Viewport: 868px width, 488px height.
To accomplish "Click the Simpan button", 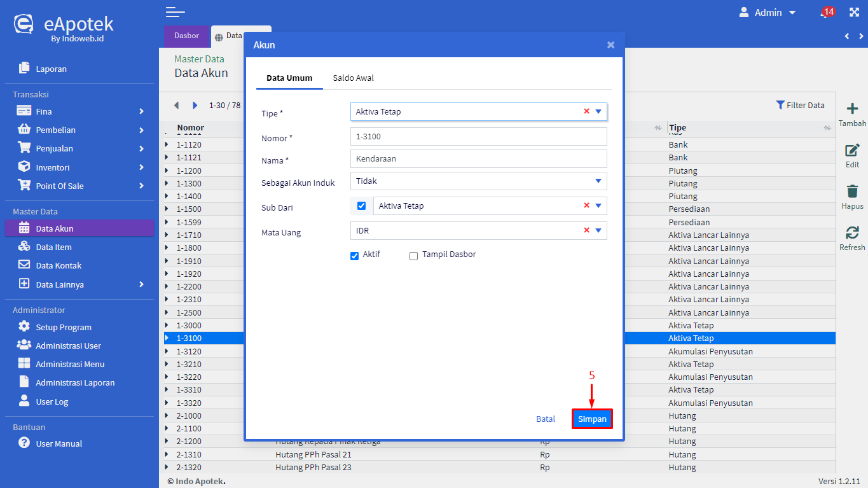I will 592,419.
